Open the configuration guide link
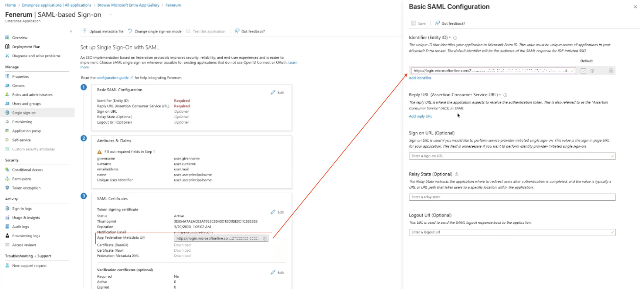Image resolution: width=644 pixels, height=289 pixels. pos(112,78)
